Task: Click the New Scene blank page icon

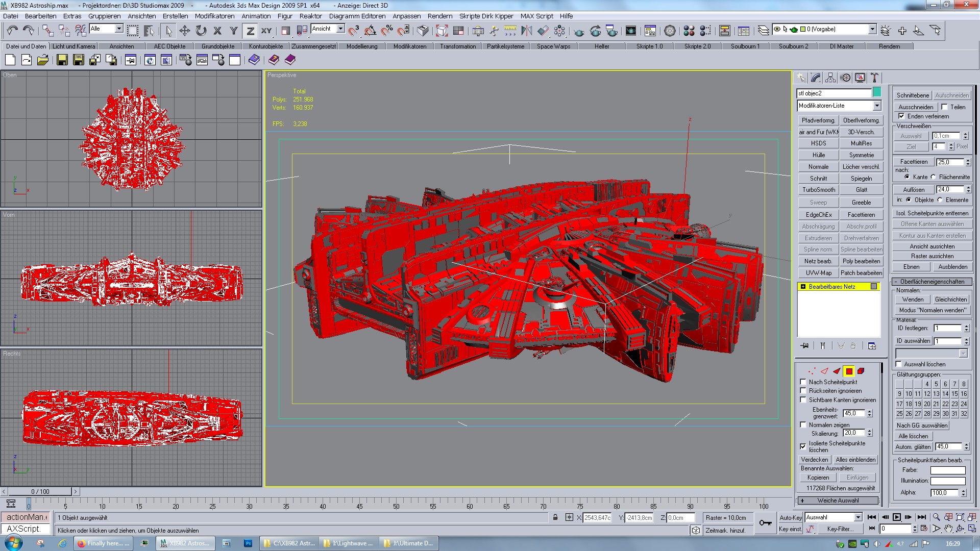Action: click(x=10, y=60)
